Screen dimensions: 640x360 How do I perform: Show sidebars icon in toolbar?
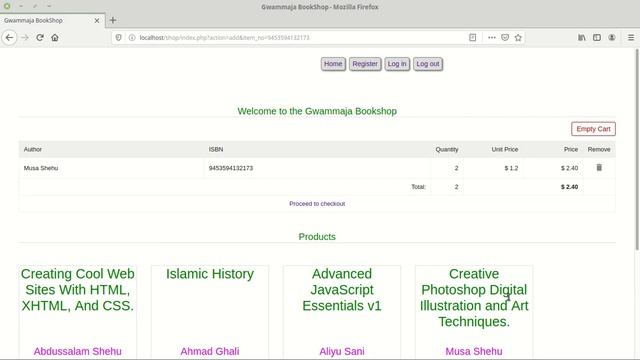[597, 38]
